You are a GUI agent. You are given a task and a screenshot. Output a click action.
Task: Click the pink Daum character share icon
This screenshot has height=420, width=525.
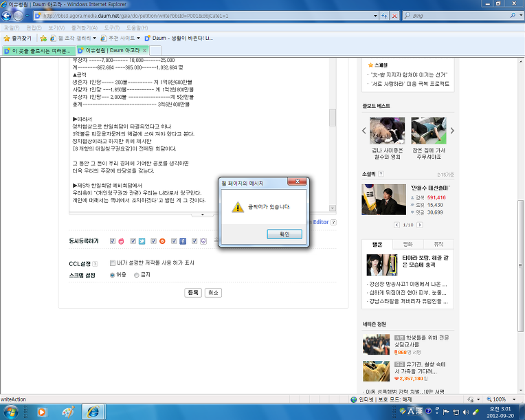(121, 241)
